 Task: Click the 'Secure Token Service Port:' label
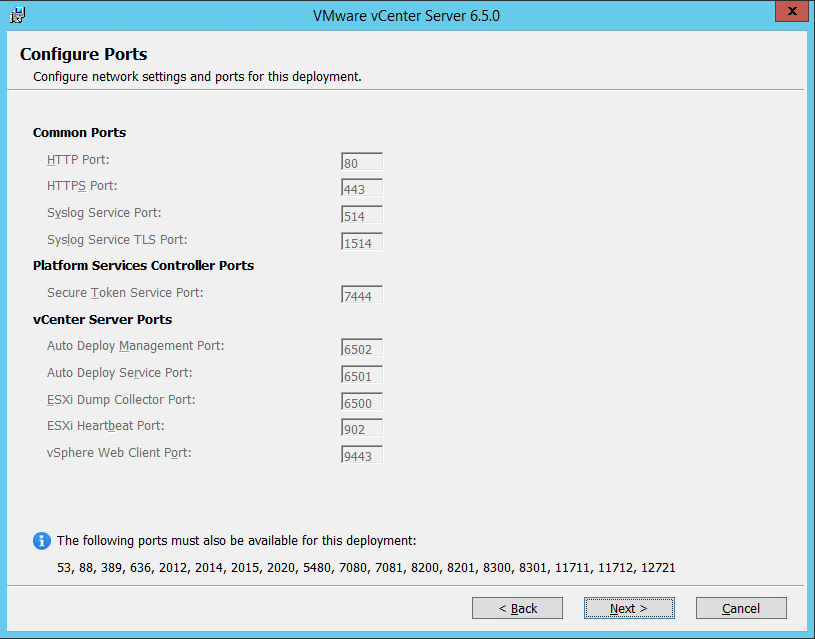tap(125, 293)
